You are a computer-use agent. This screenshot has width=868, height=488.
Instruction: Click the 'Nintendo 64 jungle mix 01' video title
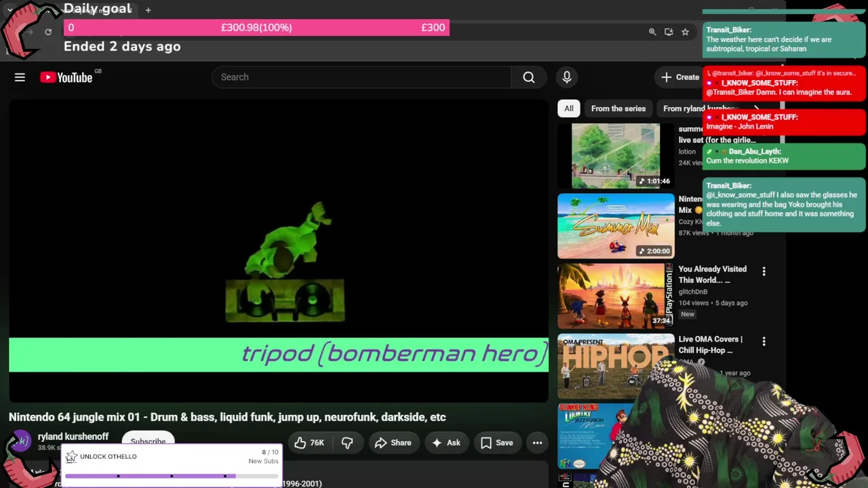click(x=227, y=417)
